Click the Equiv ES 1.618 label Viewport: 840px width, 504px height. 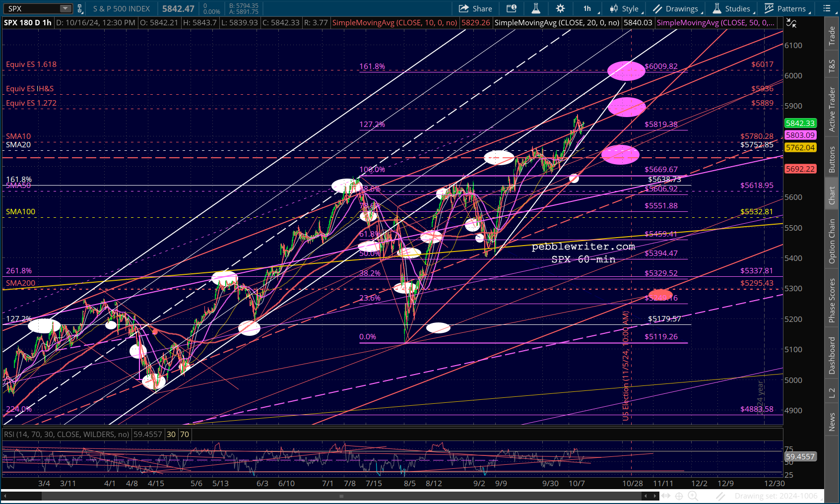click(x=31, y=64)
